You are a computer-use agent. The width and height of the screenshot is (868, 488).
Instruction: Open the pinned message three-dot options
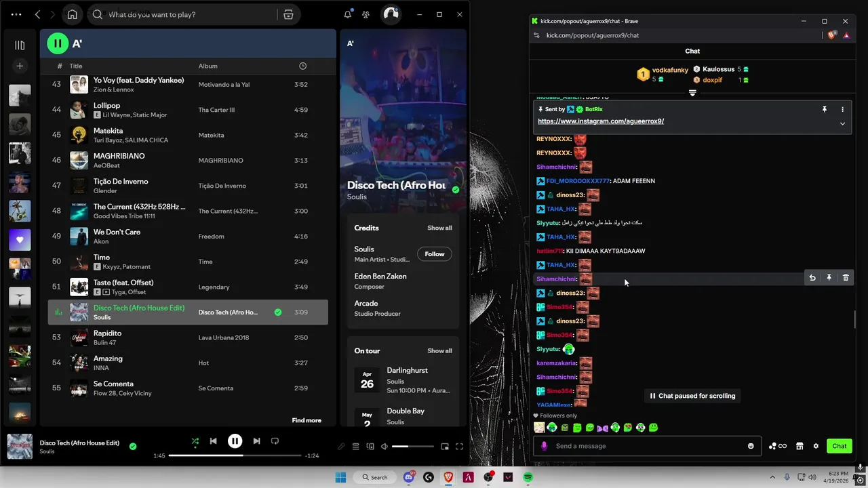842,109
